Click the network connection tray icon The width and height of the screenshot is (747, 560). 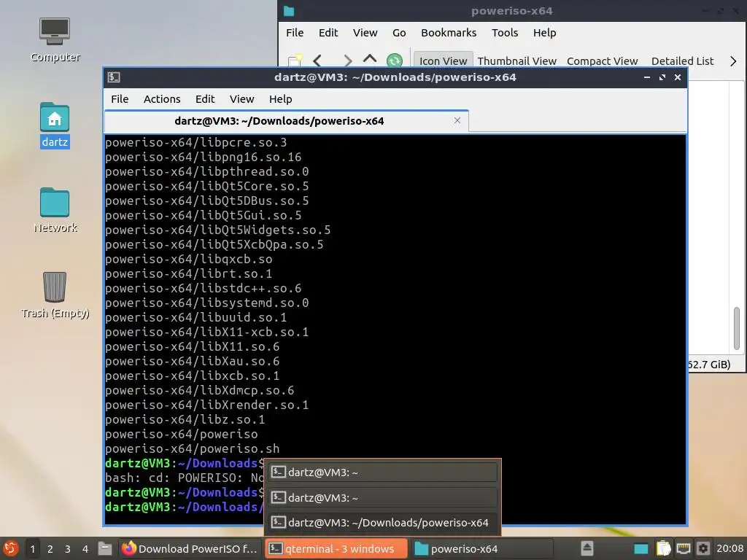[x=683, y=548]
